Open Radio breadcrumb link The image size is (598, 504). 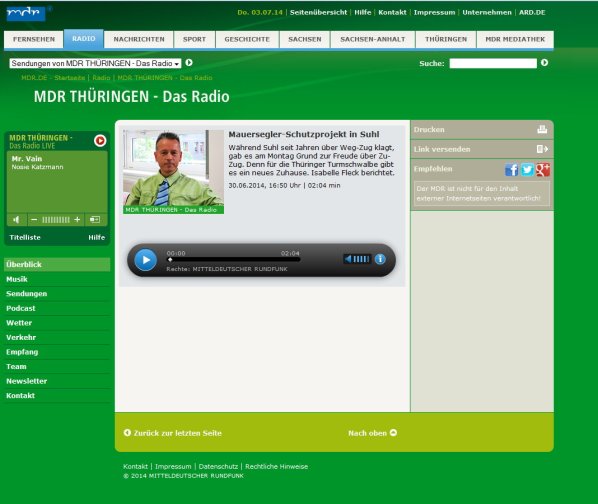[101, 78]
